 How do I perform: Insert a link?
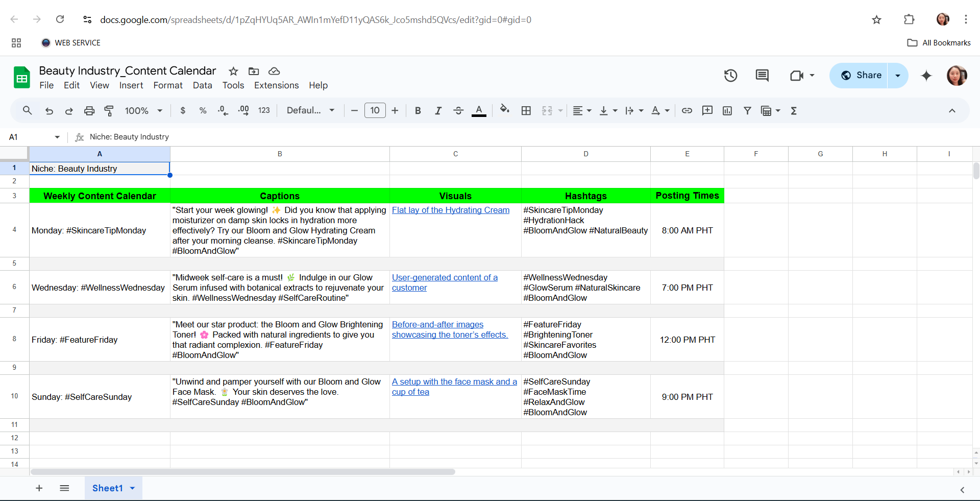pyautogui.click(x=687, y=110)
